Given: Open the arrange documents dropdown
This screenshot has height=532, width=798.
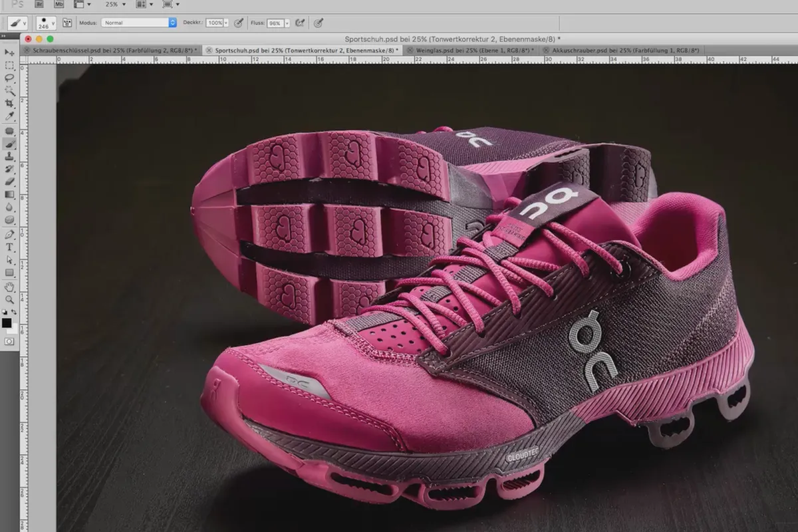Looking at the screenshot, I should (143, 4).
